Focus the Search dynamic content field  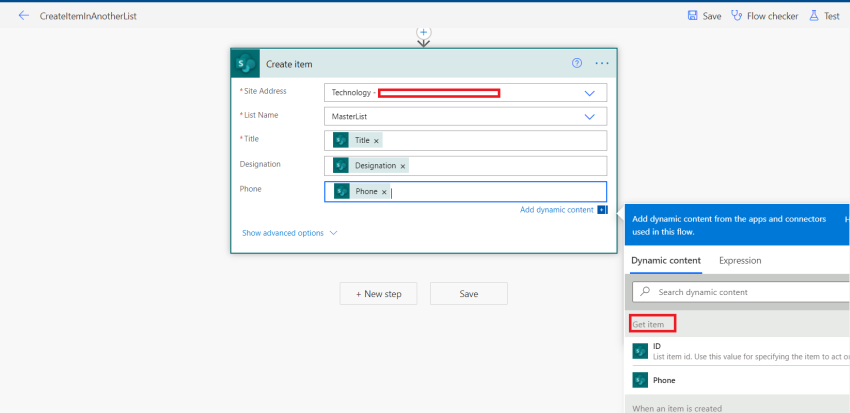pyautogui.click(x=740, y=292)
